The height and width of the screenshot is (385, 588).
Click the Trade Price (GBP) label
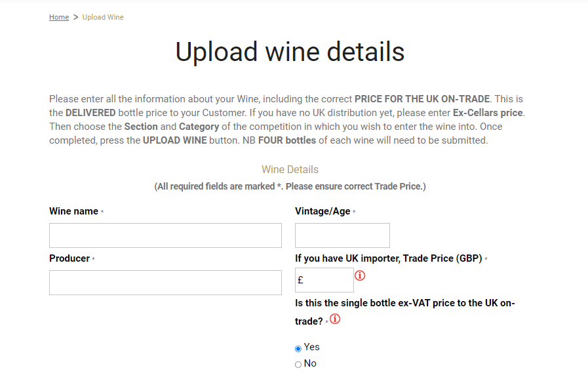389,258
